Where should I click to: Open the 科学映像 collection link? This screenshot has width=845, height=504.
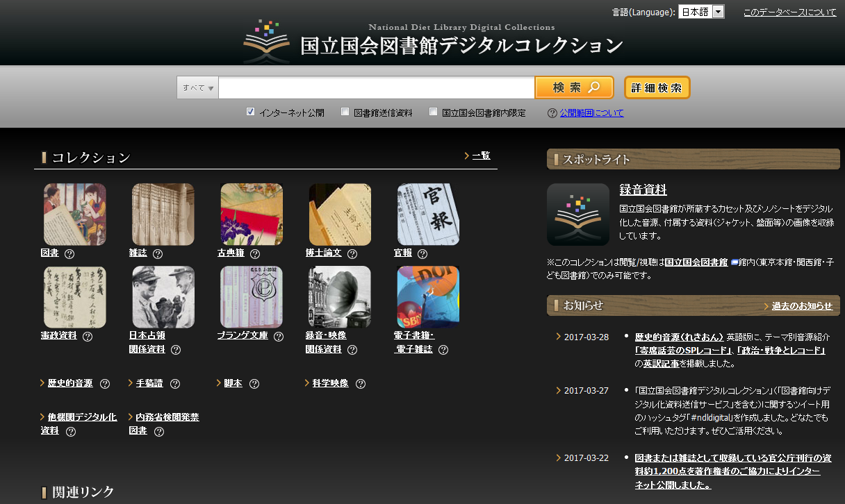pos(330,383)
